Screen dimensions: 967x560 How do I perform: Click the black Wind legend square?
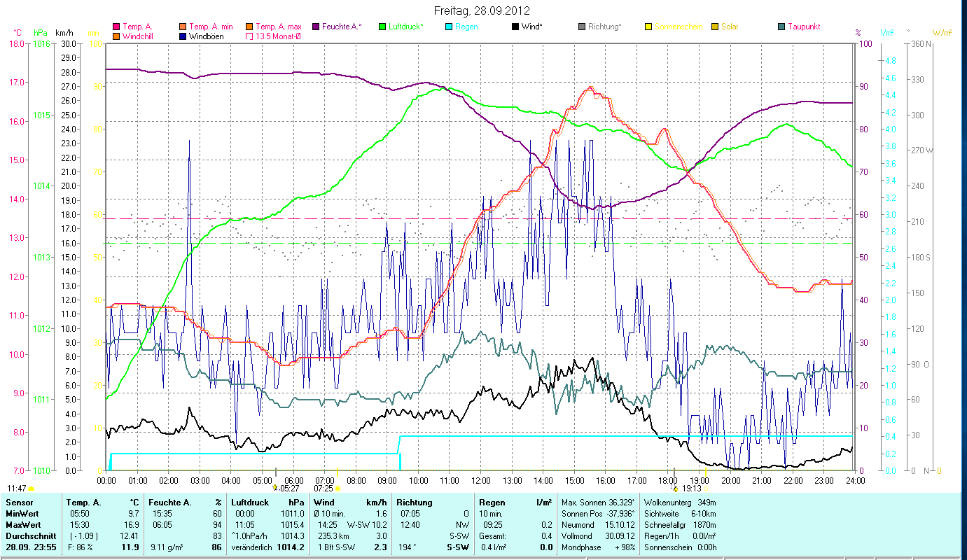tap(515, 27)
